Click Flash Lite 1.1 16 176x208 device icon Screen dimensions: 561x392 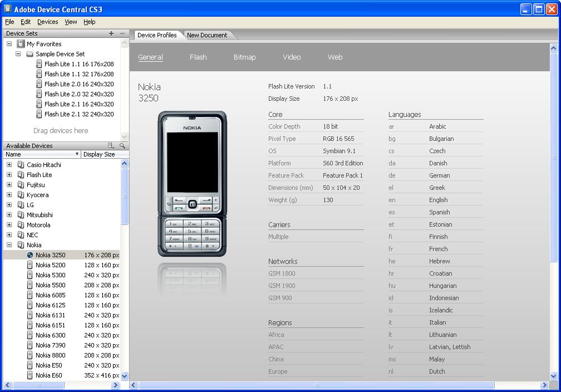pyautogui.click(x=39, y=64)
